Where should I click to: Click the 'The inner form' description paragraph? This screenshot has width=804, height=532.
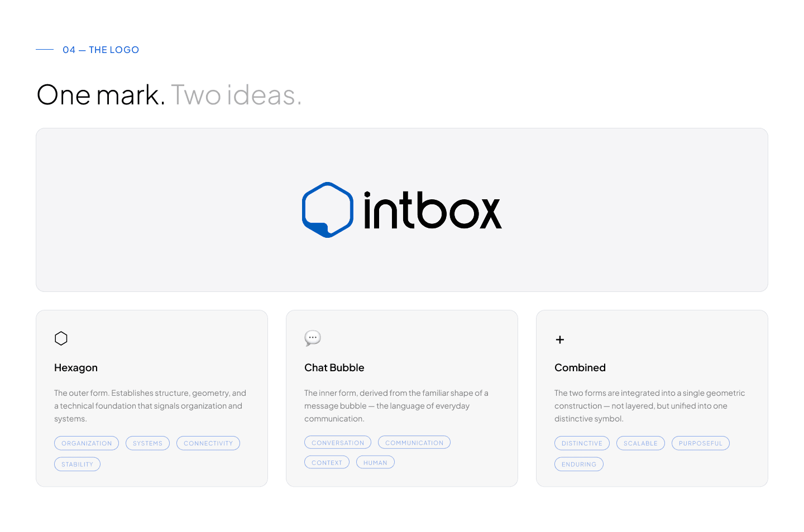(x=396, y=406)
